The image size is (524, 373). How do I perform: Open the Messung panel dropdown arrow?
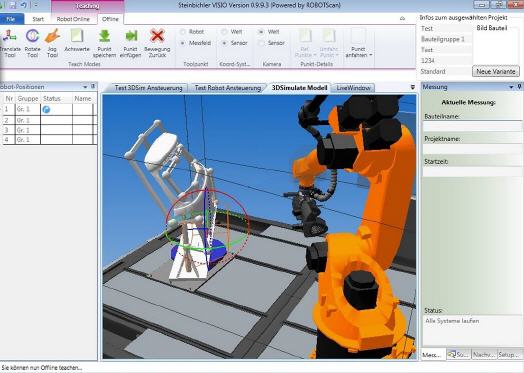511,87
